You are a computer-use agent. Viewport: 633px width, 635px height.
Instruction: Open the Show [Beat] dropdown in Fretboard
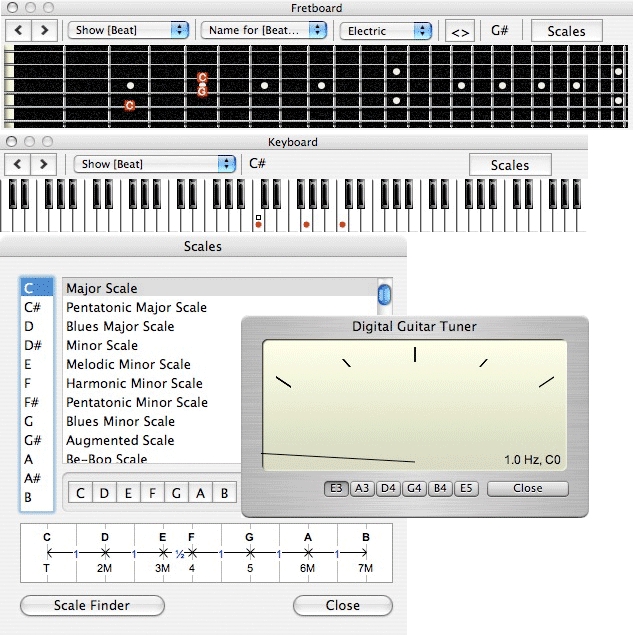[x=128, y=30]
